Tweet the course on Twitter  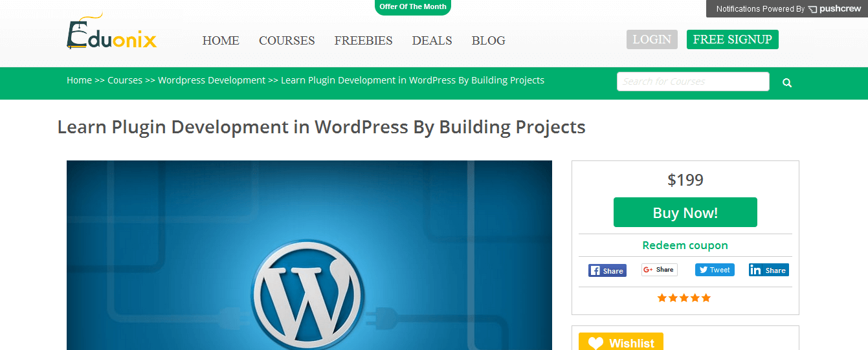coord(715,270)
